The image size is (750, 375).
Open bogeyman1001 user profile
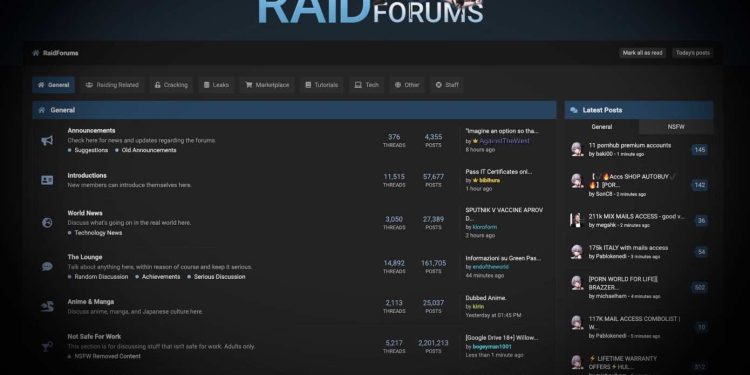[x=492, y=346]
